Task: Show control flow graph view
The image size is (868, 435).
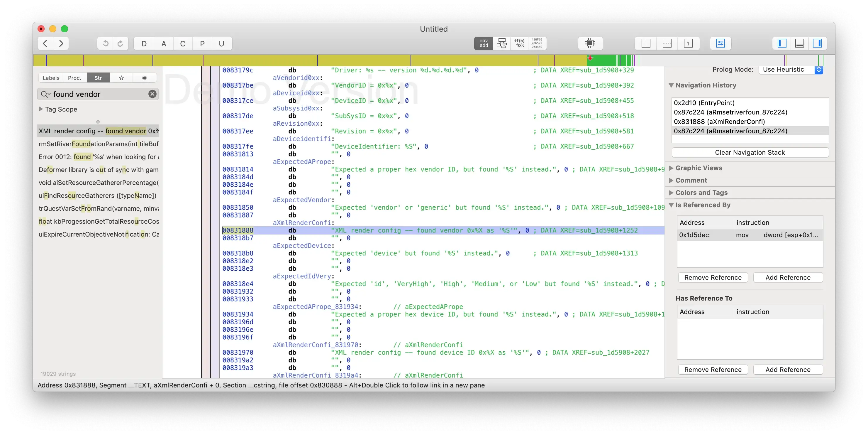Action: pos(501,43)
